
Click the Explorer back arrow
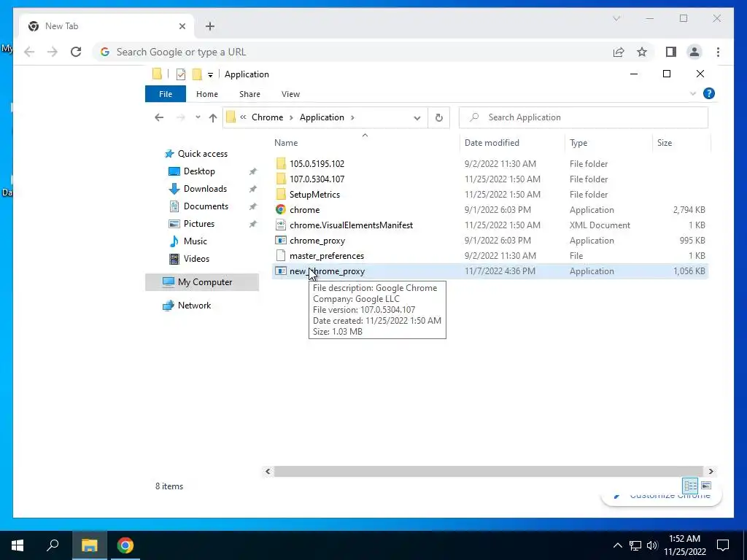click(x=159, y=117)
